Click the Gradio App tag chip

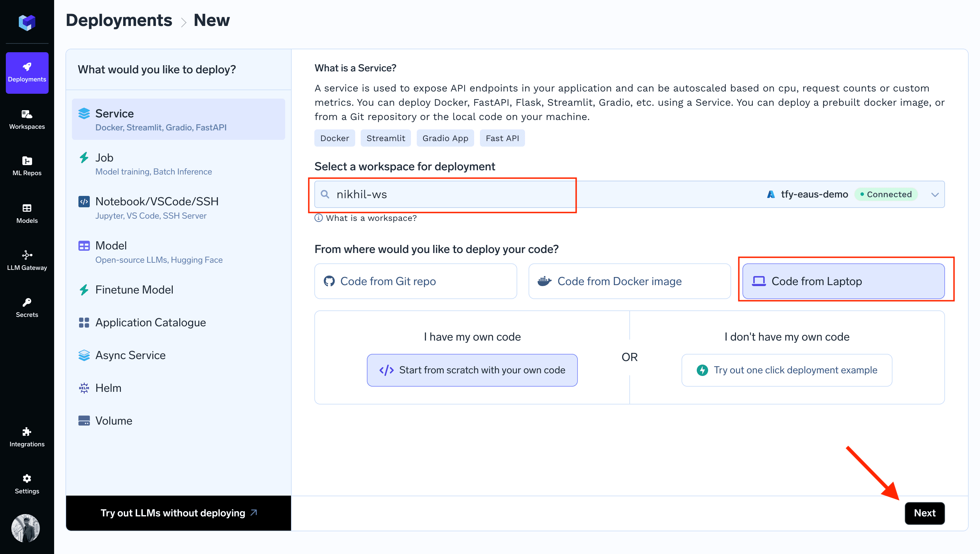[x=445, y=138]
